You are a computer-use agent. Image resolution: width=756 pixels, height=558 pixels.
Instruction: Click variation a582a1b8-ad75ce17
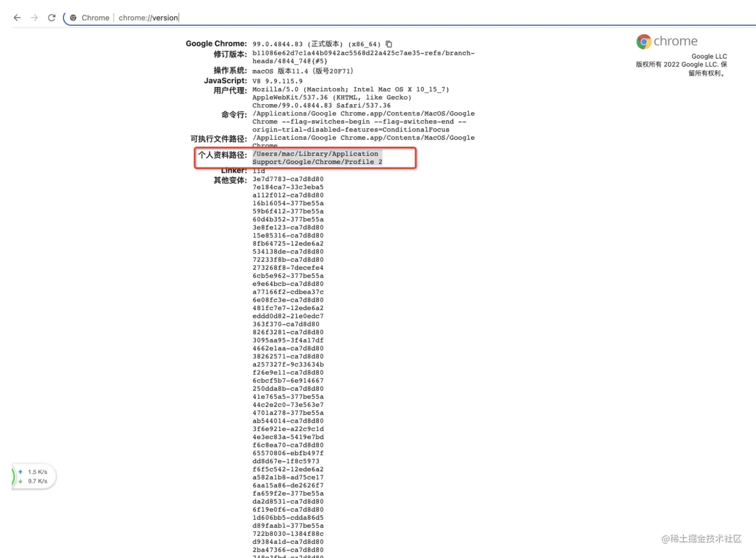288,477
